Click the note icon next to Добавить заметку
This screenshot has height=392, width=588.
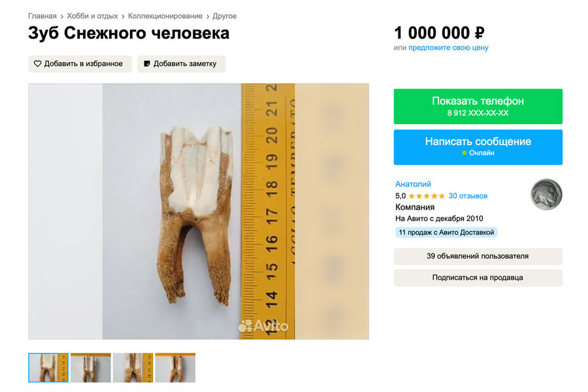(x=147, y=64)
